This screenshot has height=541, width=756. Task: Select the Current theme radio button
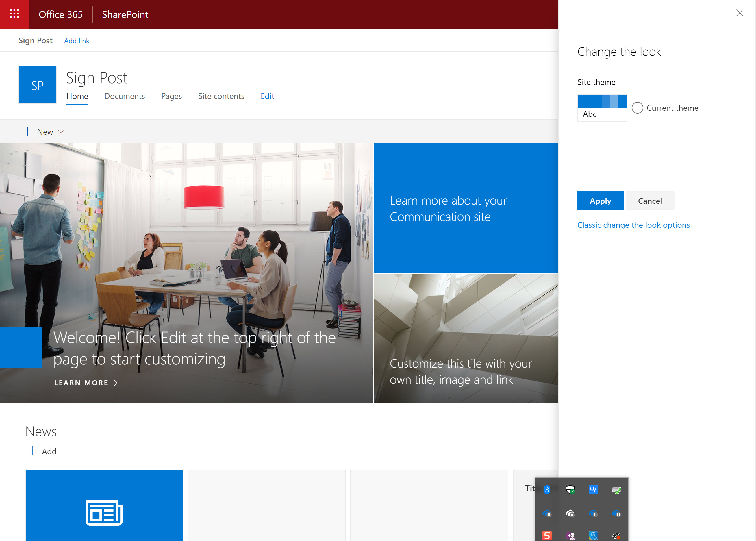[x=638, y=108]
